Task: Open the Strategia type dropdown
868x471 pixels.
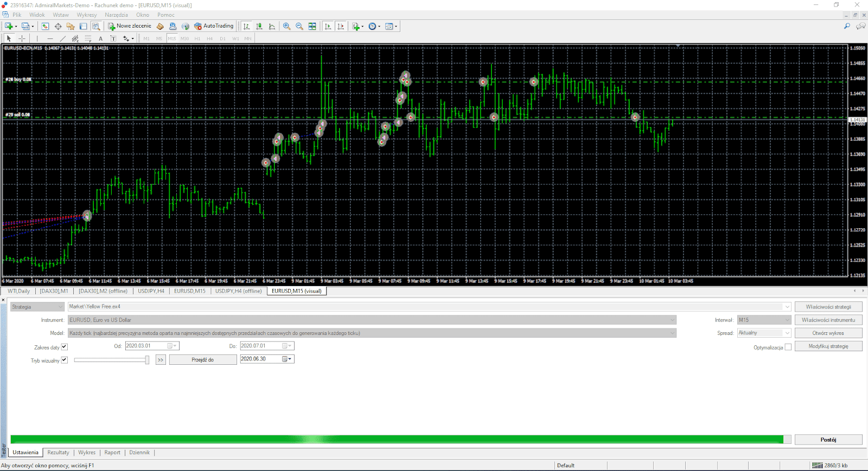Action: [x=37, y=307]
